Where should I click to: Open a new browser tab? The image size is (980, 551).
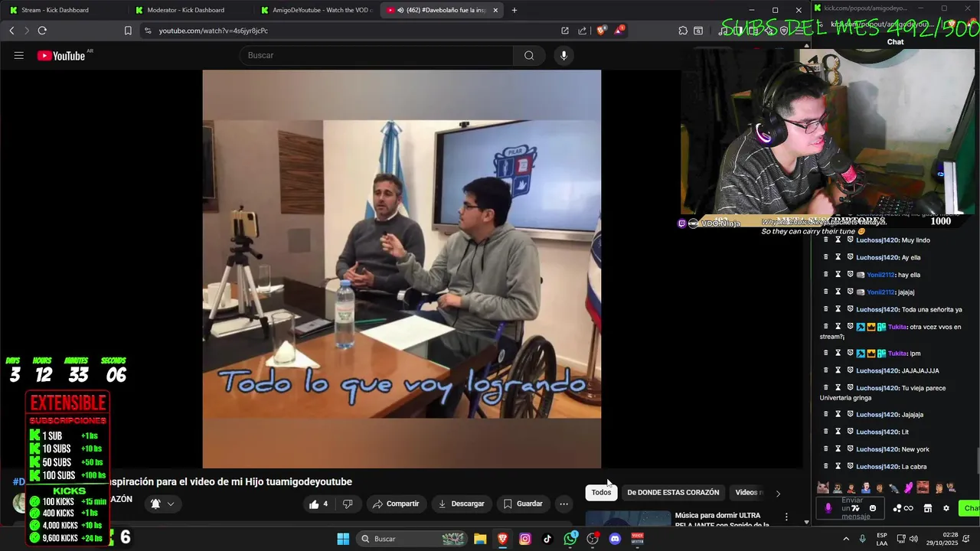click(x=514, y=10)
